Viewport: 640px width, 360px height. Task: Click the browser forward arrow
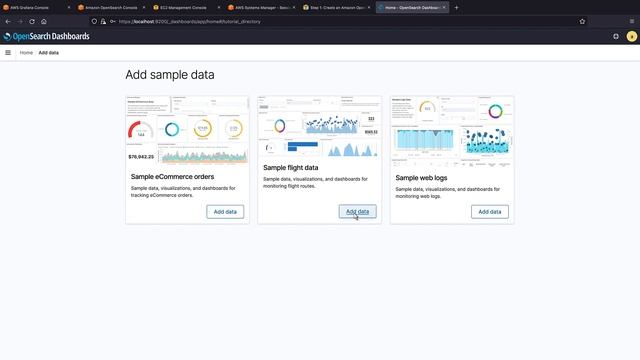(x=20, y=22)
